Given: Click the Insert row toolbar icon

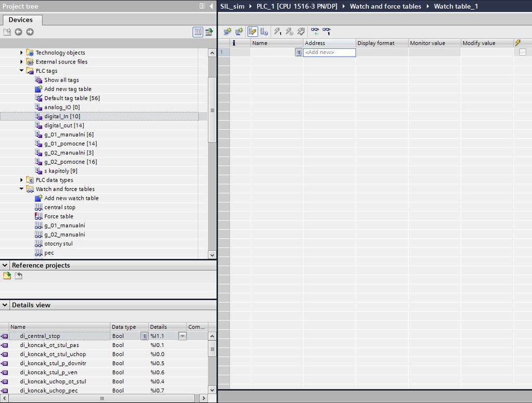Looking at the screenshot, I should coord(228,32).
